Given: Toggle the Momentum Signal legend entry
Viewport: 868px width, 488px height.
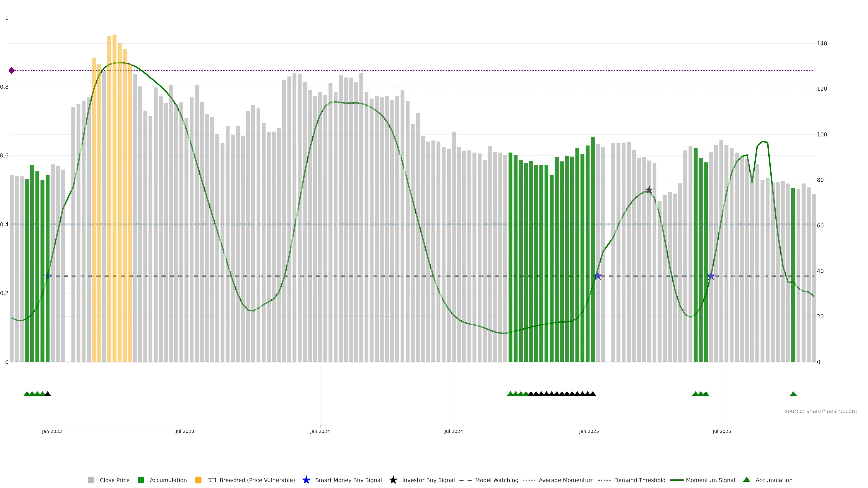Looking at the screenshot, I should [710, 480].
